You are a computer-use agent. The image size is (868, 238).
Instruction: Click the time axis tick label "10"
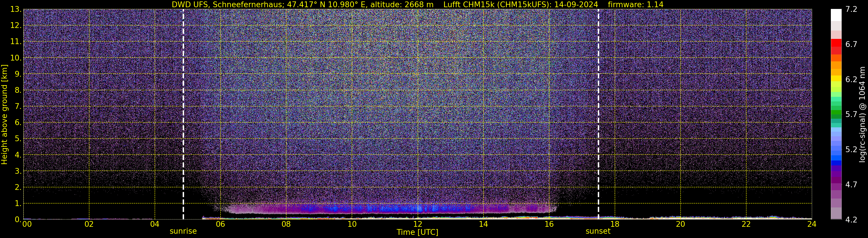click(x=352, y=224)
